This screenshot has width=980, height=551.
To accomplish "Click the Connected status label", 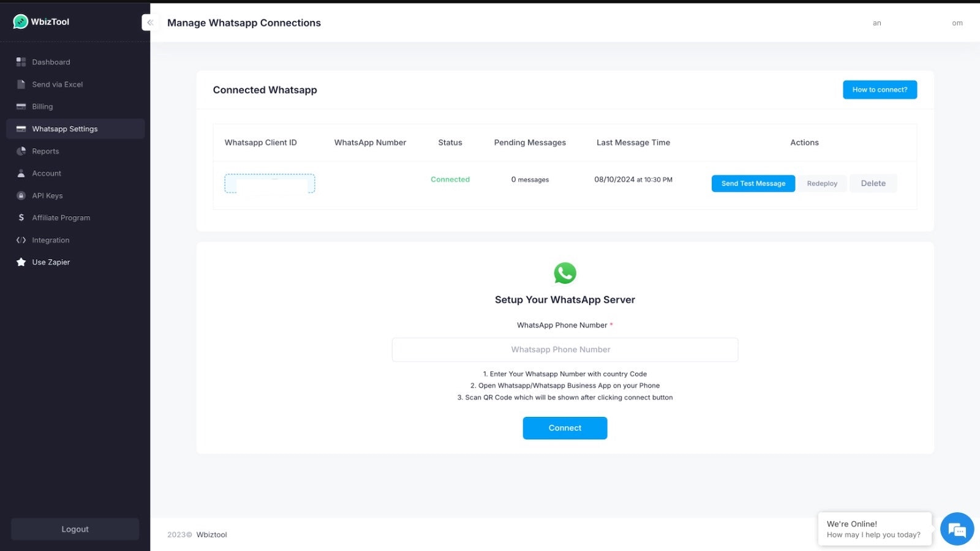I will pos(450,179).
